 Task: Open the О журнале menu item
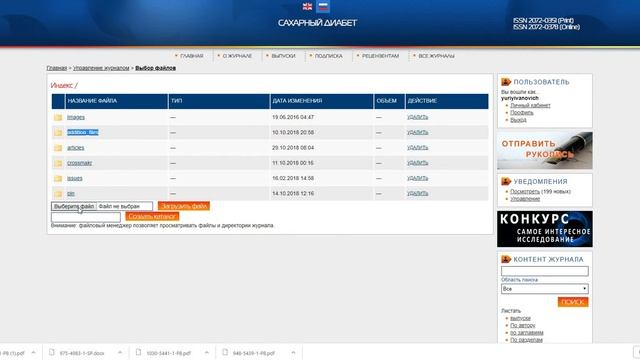pos(237,56)
